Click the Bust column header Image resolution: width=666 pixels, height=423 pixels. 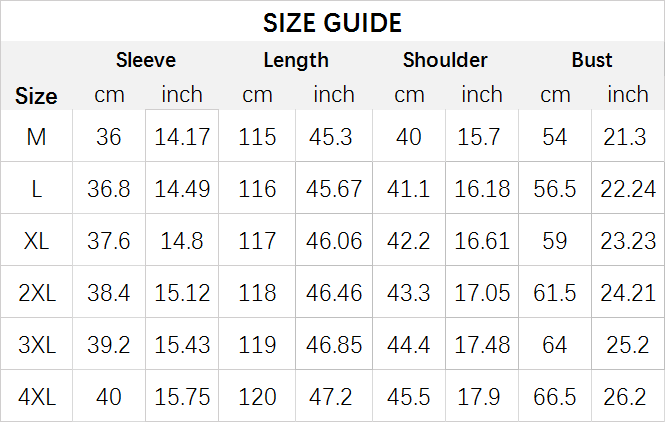pyautogui.click(x=592, y=60)
